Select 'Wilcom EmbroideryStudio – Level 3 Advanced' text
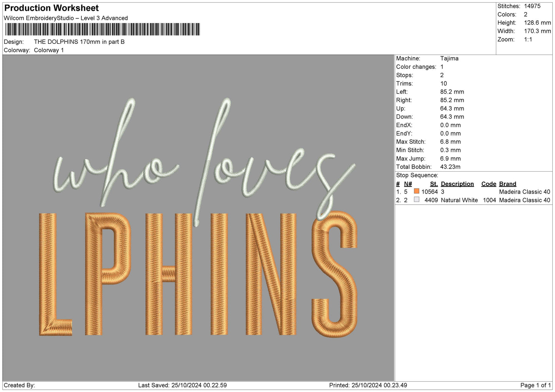Image resolution: width=555 pixels, height=392 pixels. tap(66, 18)
